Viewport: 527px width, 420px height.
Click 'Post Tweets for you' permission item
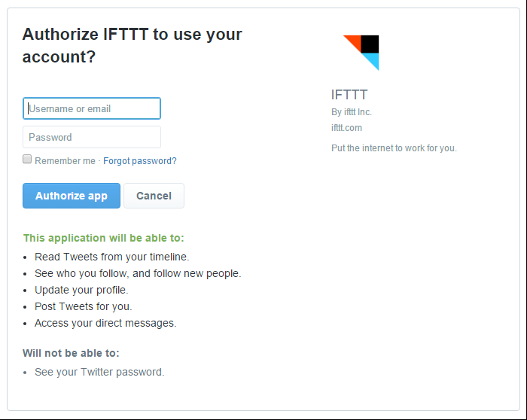[x=84, y=306]
